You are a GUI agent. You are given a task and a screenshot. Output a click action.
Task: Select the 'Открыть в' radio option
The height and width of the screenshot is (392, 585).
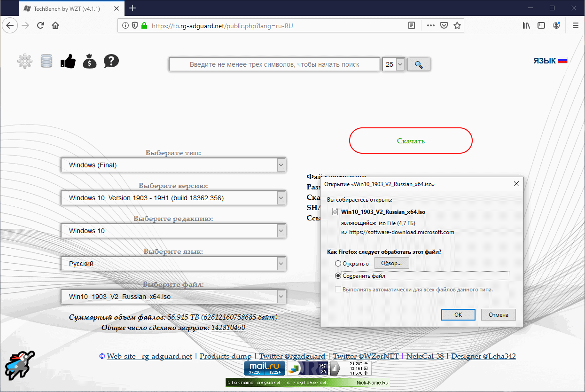tap(338, 264)
